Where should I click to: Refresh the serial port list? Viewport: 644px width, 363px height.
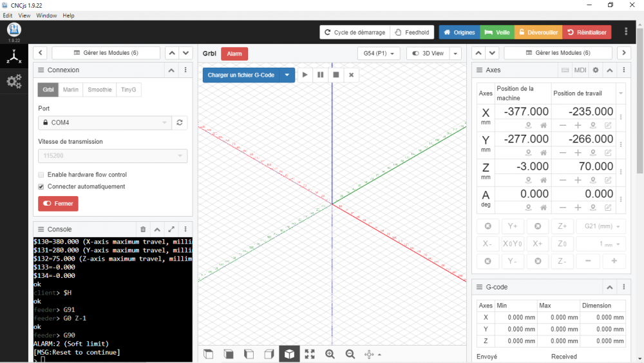(x=180, y=123)
